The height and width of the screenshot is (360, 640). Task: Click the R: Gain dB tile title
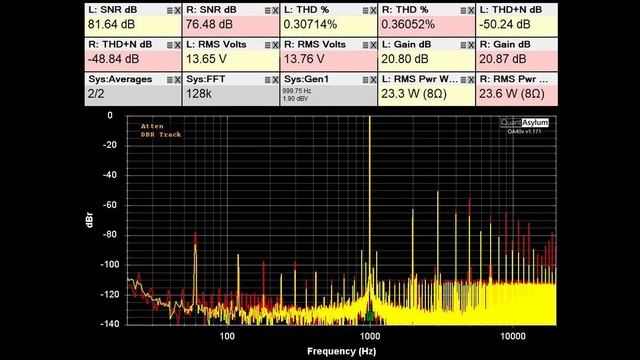(x=505, y=44)
